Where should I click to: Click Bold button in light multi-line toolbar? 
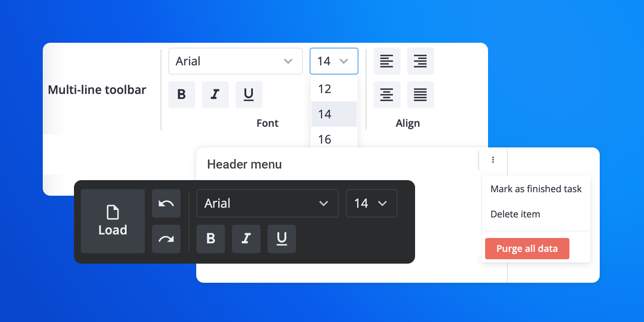point(182,95)
